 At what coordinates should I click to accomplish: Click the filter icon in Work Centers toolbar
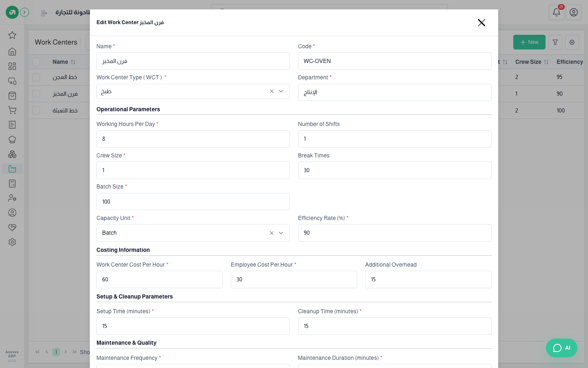pyautogui.click(x=555, y=42)
